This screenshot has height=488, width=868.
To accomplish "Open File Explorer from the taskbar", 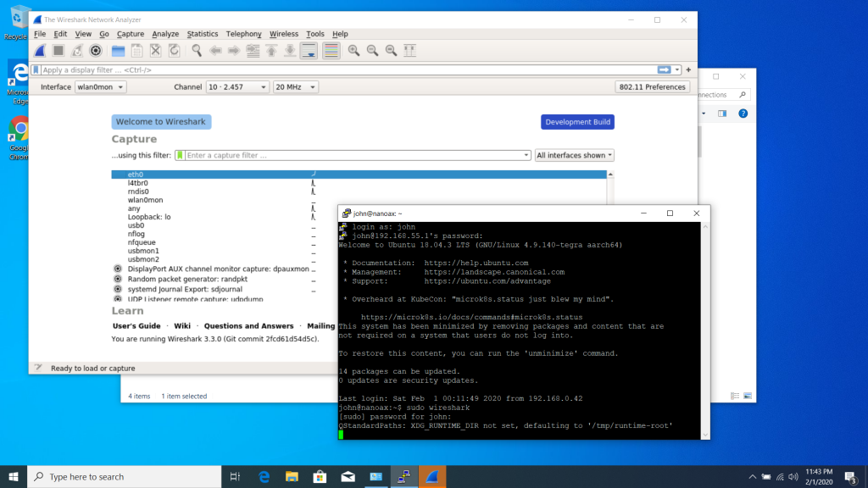I will (x=292, y=476).
